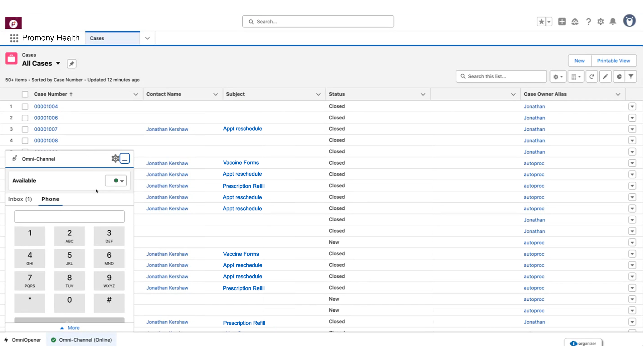Open the All Cases list view selector
Image resolution: width=644 pixels, height=362 pixels.
(58, 64)
